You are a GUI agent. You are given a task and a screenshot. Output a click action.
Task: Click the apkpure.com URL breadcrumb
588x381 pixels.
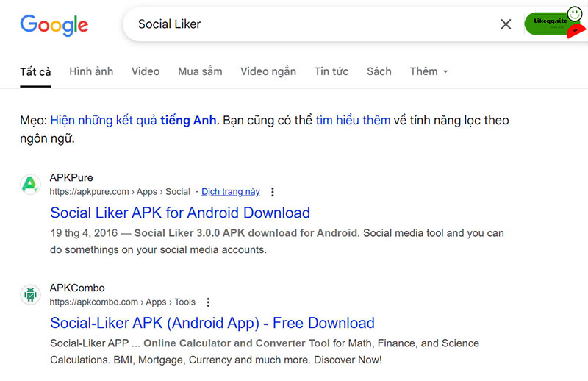tap(120, 192)
